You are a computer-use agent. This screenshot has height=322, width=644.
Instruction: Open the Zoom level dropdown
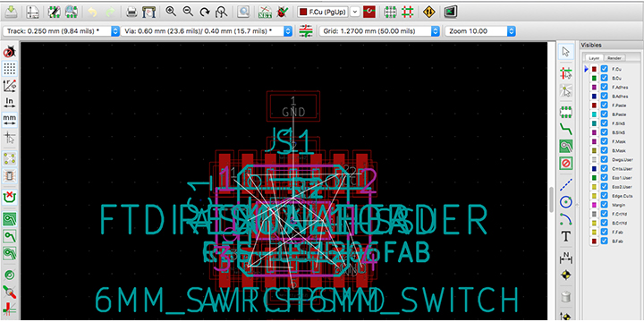pos(480,31)
